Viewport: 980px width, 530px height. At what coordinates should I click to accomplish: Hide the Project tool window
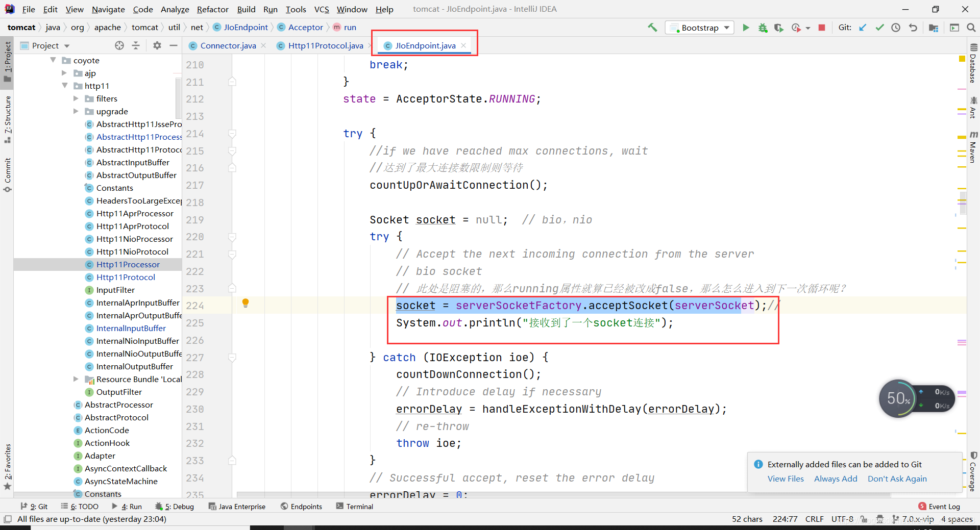[174, 45]
